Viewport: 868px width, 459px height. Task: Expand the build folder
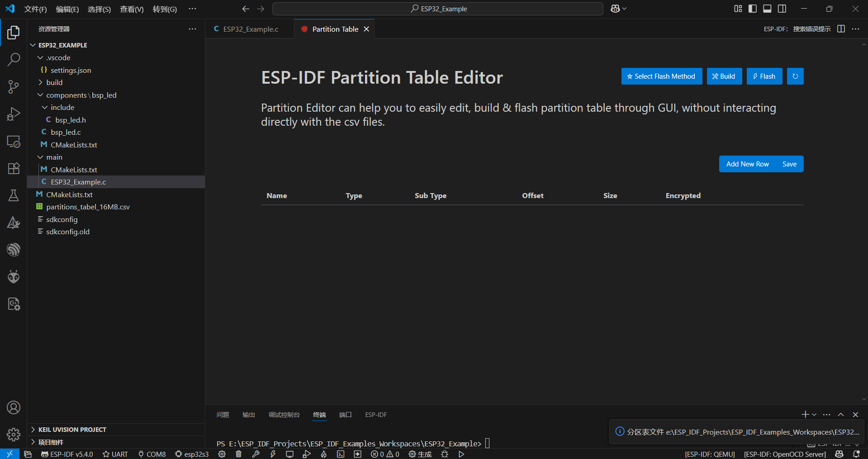40,82
